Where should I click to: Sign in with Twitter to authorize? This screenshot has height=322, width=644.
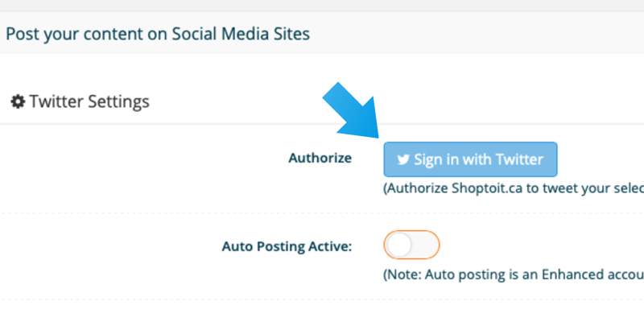coord(470,159)
